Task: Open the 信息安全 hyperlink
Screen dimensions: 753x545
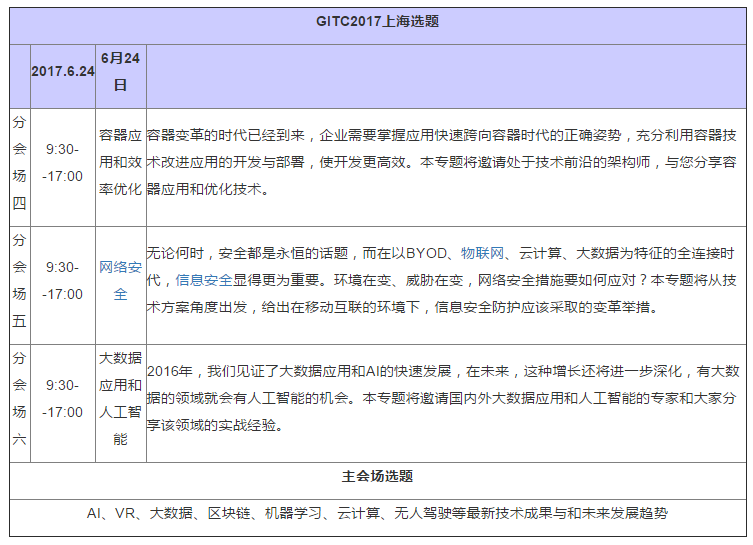Action: click(x=204, y=280)
